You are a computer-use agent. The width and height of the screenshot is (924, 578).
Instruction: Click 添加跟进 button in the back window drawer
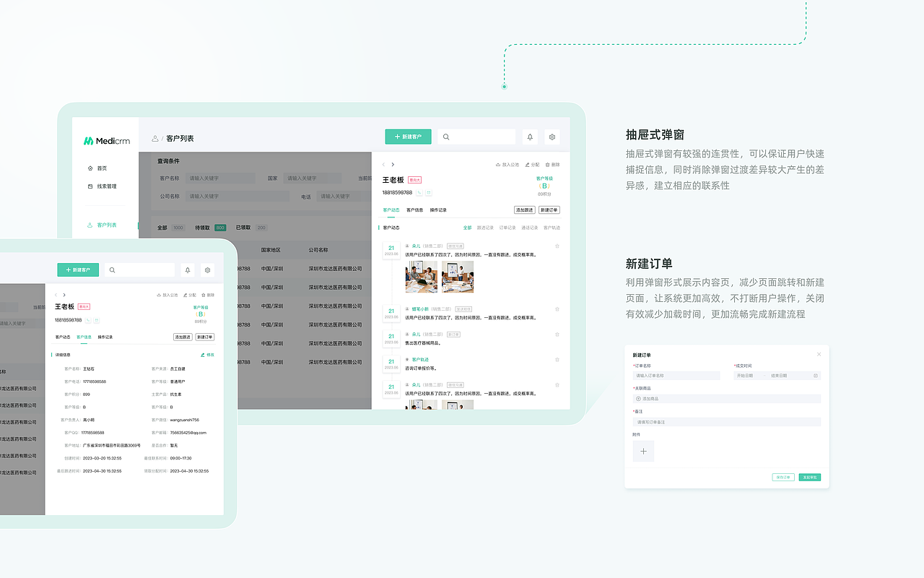(x=525, y=210)
